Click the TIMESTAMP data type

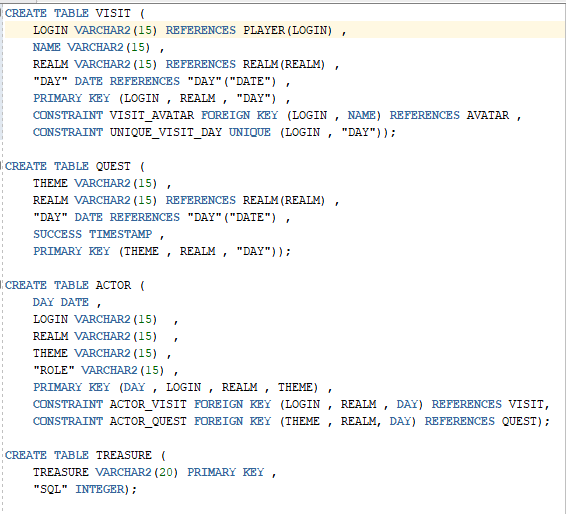coord(121,234)
